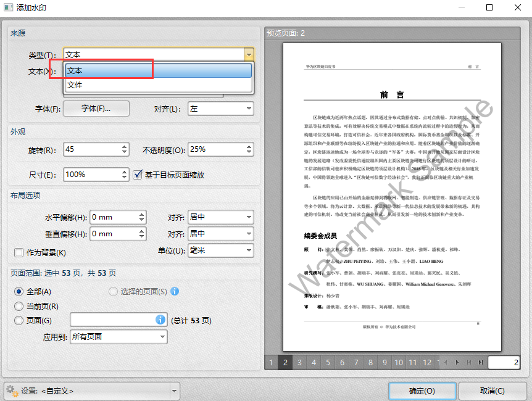This screenshot has height=401, width=532.
Task: Click the 添加水印 window title icon
Action: (9, 7)
